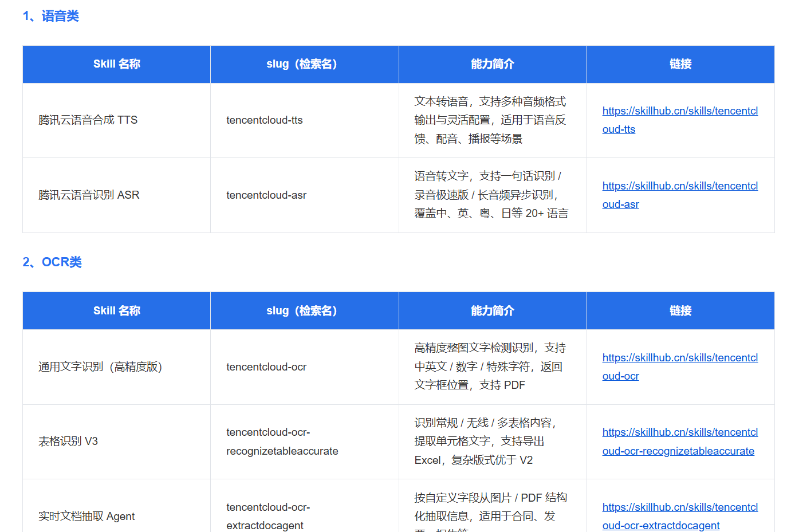Select the "tencentcloud-ocr-extractdocagent" slug cell text
The image size is (791, 532).
coord(268,517)
